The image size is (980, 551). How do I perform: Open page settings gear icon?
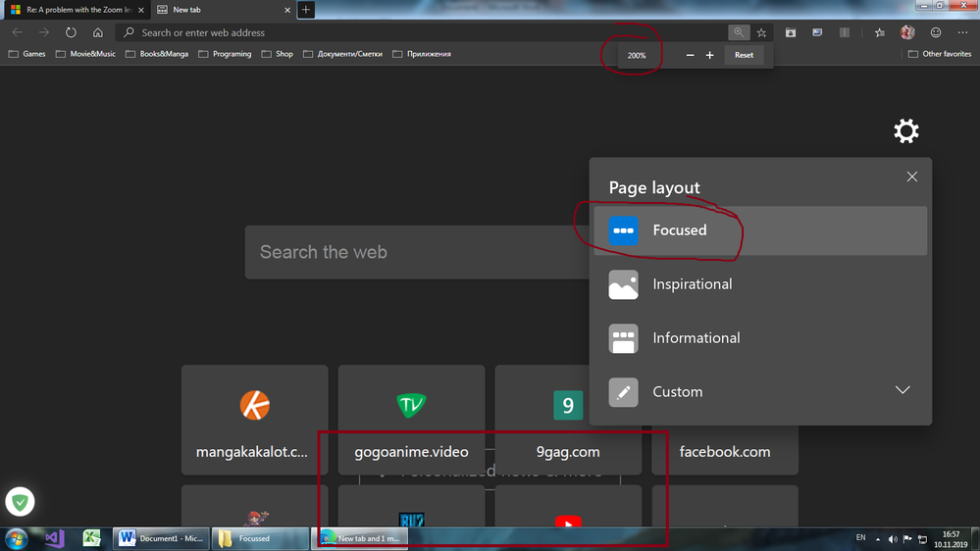coord(906,130)
